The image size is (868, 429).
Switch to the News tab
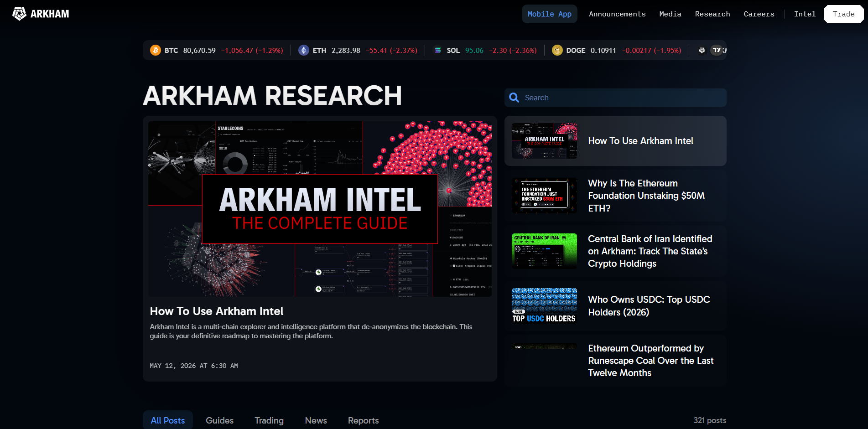click(316, 420)
